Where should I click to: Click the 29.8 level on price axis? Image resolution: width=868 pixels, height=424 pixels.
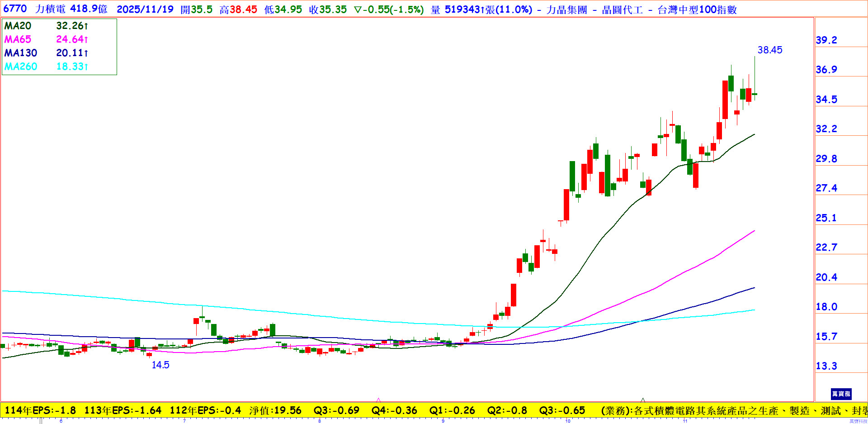click(826, 158)
